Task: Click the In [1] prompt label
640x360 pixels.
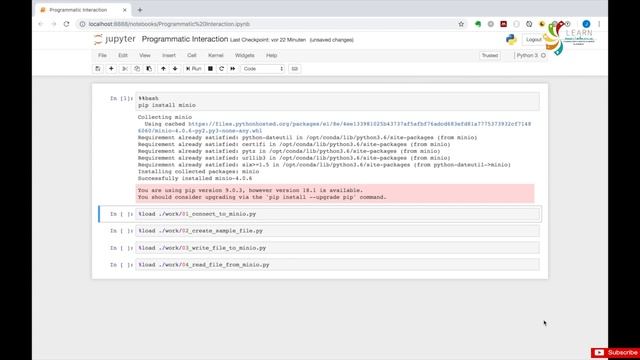Action: 121,98
